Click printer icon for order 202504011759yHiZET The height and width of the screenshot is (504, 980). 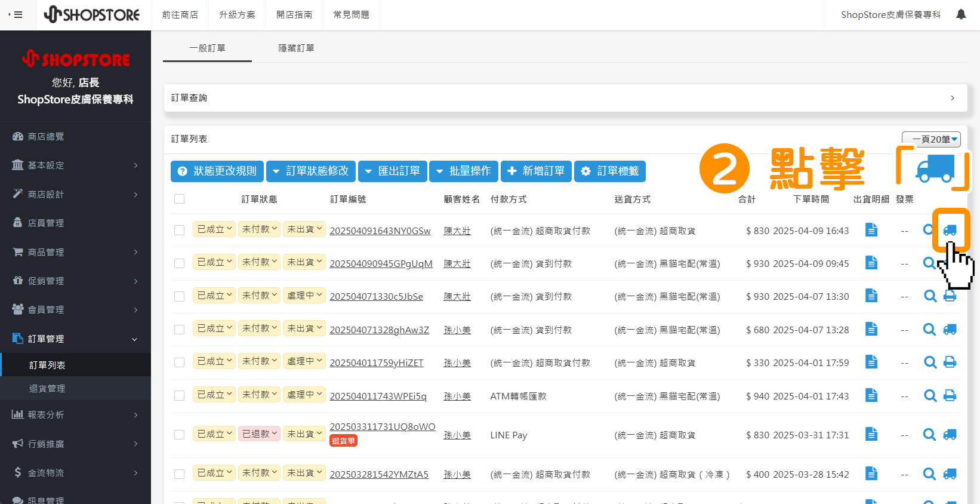[950, 362]
